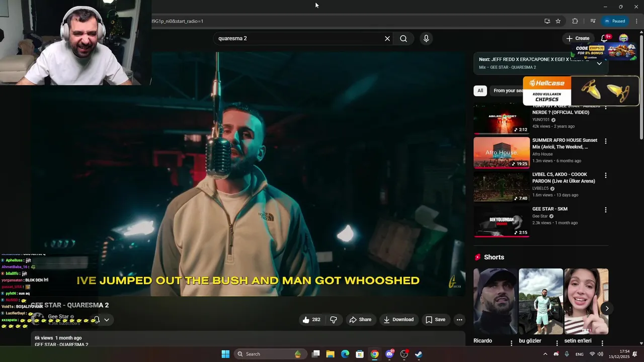The image size is (644, 362).
Task: Open Chrome profile Paused button
Action: [614, 21]
